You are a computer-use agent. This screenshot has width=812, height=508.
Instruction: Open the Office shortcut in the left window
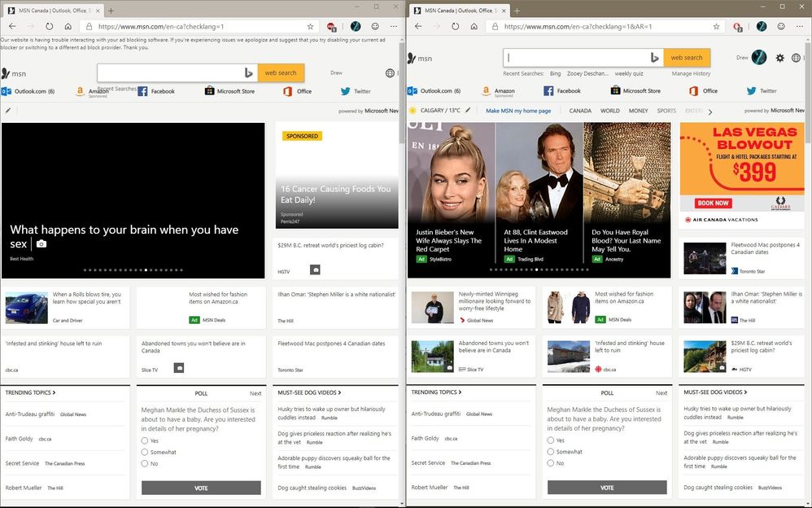(x=297, y=91)
